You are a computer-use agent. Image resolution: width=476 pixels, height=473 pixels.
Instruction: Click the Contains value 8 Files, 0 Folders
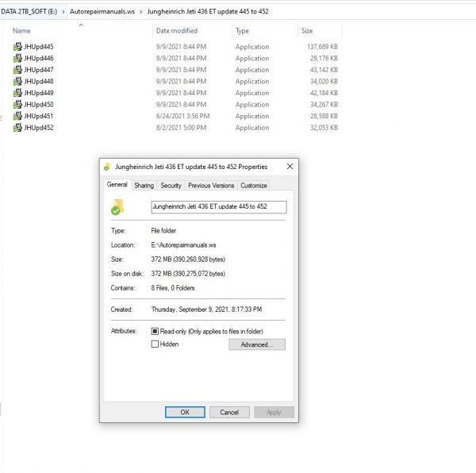pos(173,288)
